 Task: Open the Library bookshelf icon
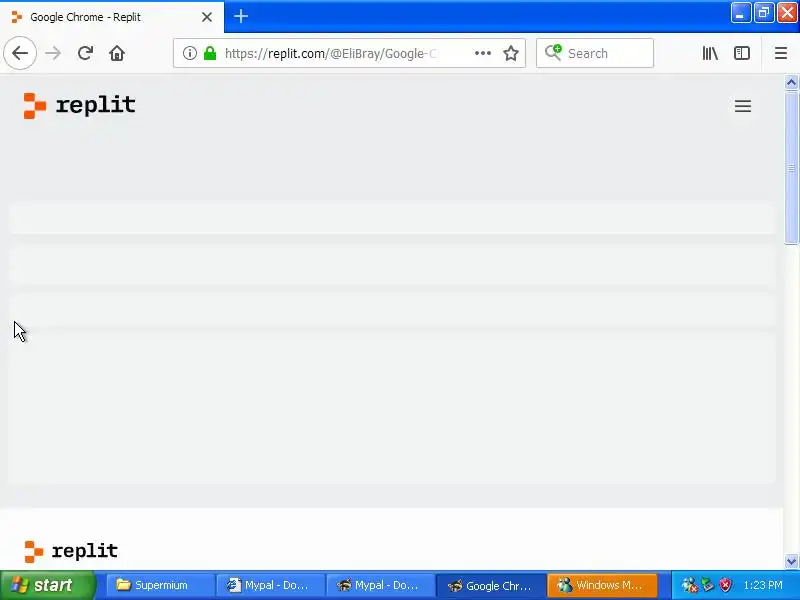click(710, 53)
